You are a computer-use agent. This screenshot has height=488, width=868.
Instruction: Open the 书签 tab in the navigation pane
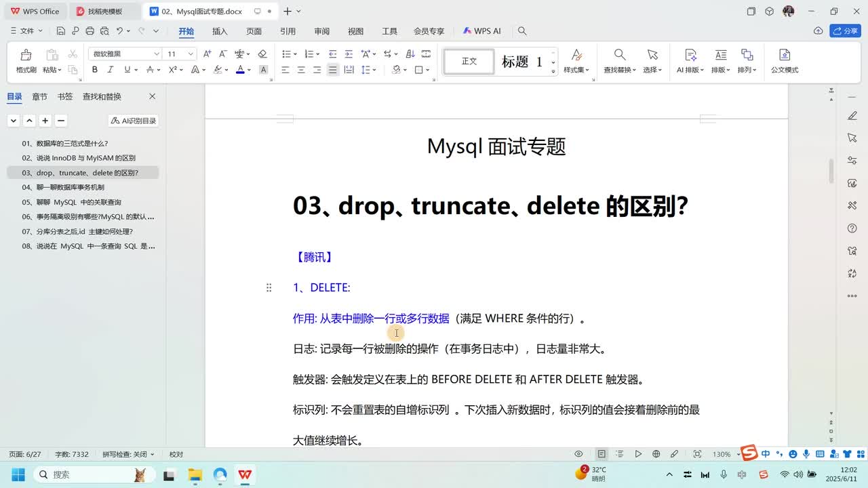point(65,97)
